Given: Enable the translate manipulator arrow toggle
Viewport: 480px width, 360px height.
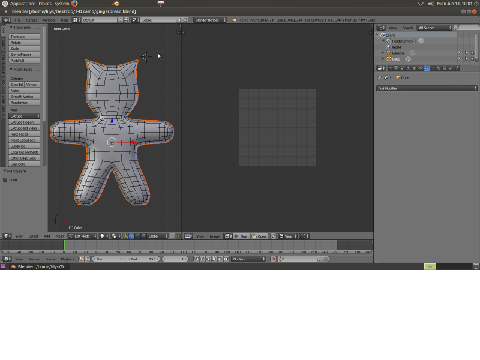Looking at the screenshot, I should pos(132,236).
